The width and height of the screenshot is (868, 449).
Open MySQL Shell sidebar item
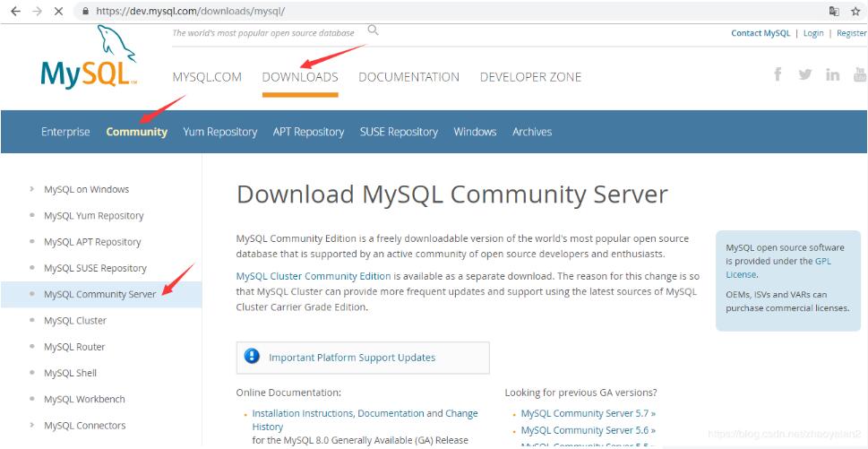pyautogui.click(x=70, y=373)
